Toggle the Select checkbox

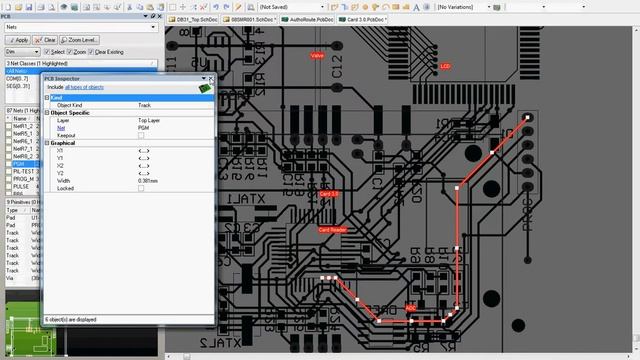(x=47, y=52)
